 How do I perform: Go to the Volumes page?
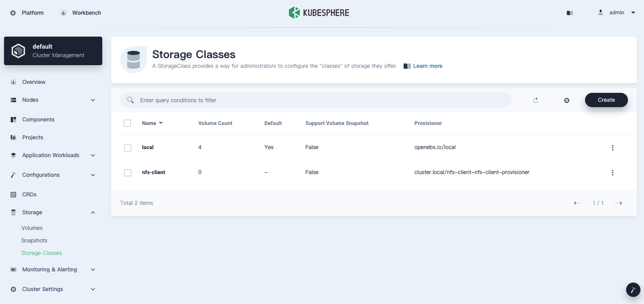[32, 228]
